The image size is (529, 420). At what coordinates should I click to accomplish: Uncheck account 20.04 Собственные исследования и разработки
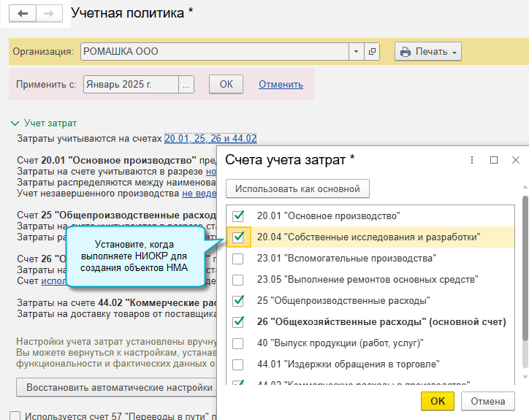point(238,237)
